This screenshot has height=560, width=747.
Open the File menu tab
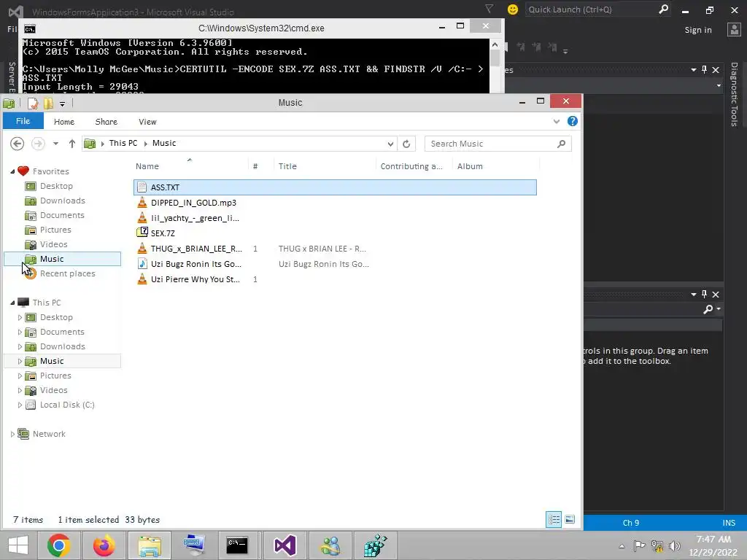23,121
